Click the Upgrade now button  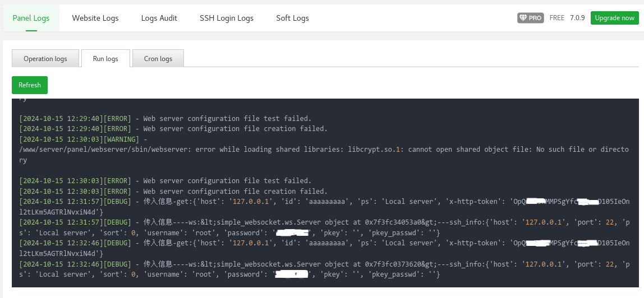tap(614, 18)
